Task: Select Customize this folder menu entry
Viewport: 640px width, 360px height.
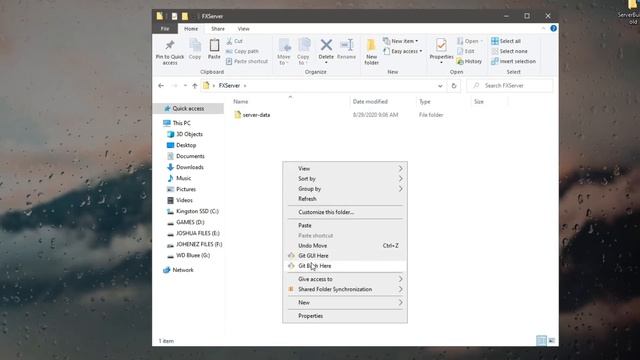Action: (x=345, y=212)
